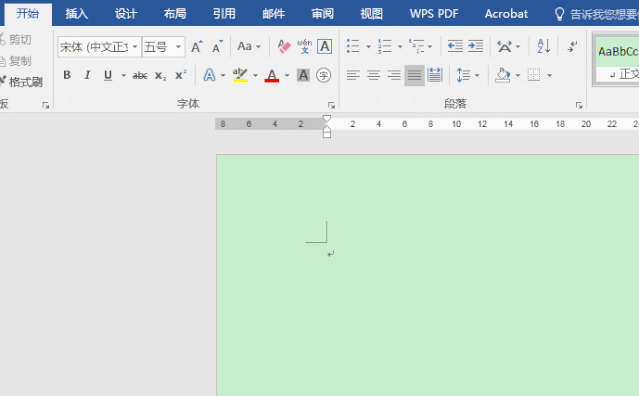
Task: Open the 布局 tab
Action: pos(175,14)
